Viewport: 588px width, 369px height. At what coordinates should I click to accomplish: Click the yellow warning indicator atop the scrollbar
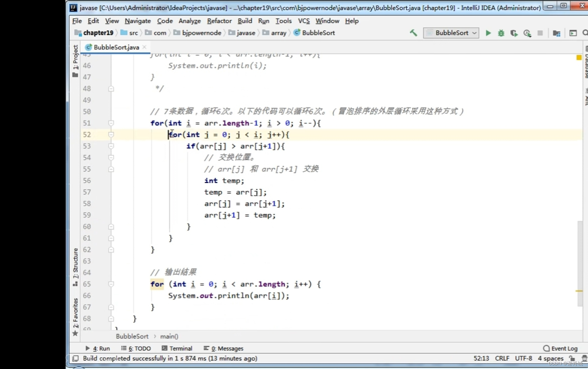tap(579, 57)
